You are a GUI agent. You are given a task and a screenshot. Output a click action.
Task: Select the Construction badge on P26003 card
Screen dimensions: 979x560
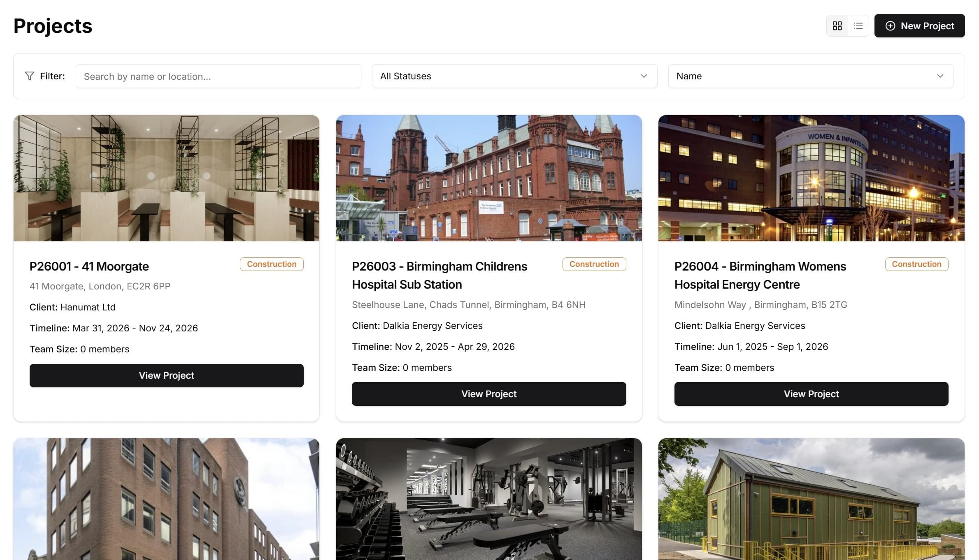(x=594, y=264)
